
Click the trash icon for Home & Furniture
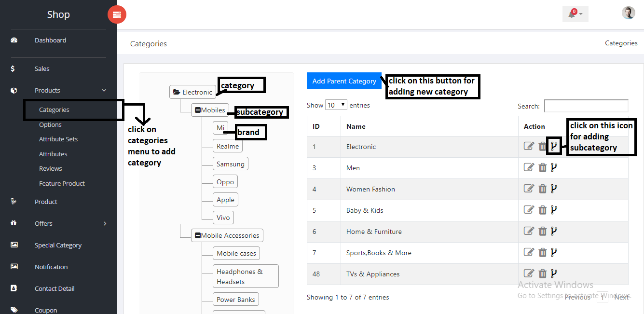tap(542, 231)
